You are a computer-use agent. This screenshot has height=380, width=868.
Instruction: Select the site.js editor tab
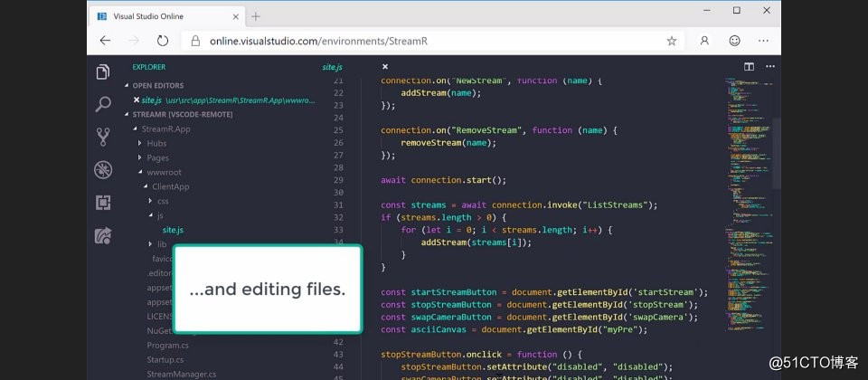coord(332,67)
